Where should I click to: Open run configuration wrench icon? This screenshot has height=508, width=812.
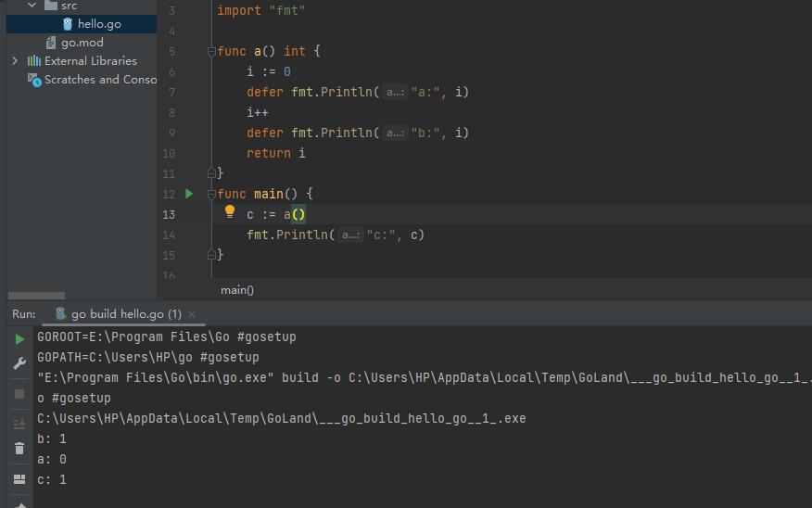point(19,363)
